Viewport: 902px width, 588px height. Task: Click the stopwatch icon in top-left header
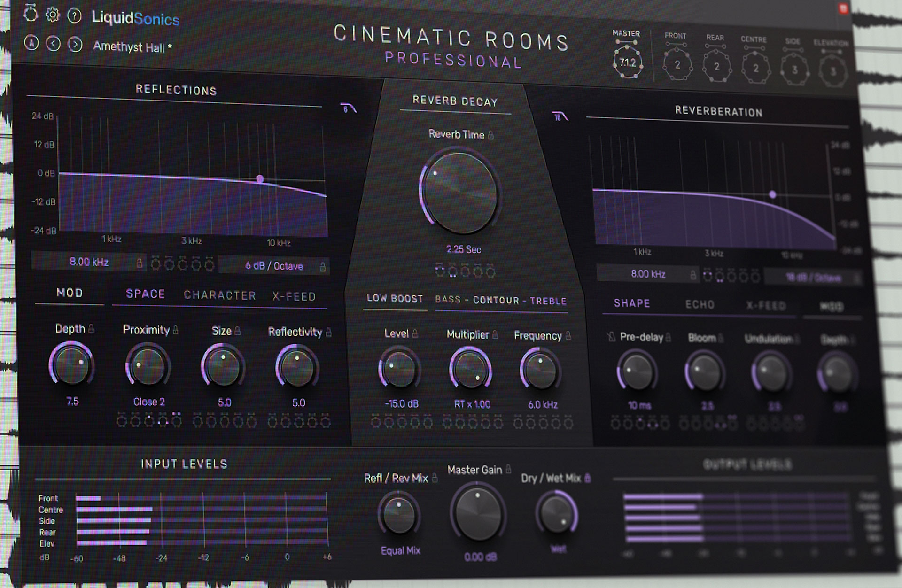coord(31,14)
